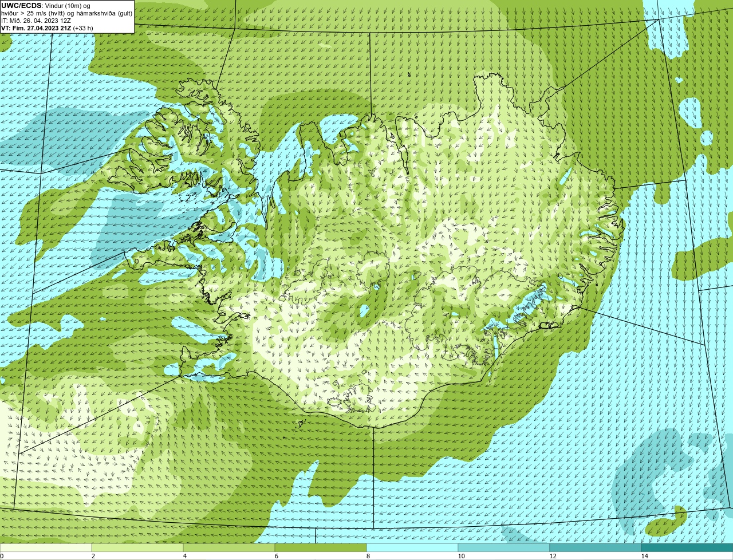
Task: Click the '10' scale label
Action: (x=461, y=556)
